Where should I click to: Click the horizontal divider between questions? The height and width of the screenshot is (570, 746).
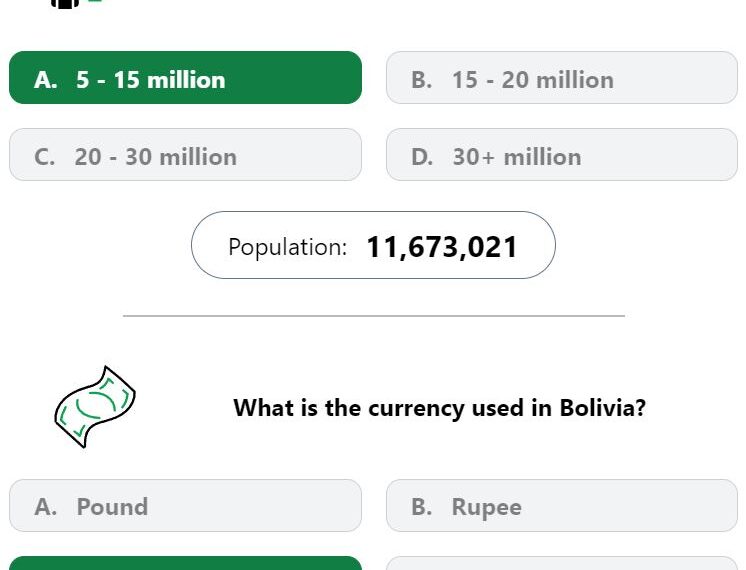[x=374, y=315]
